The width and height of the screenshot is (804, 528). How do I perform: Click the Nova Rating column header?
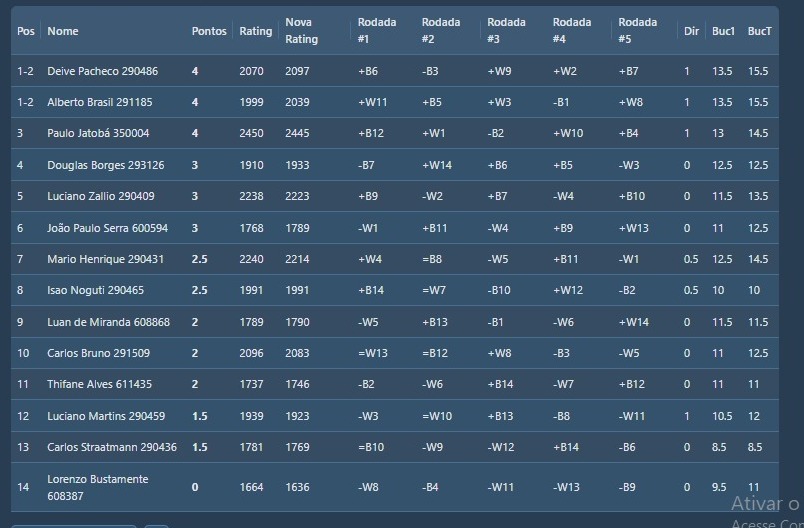(301, 31)
